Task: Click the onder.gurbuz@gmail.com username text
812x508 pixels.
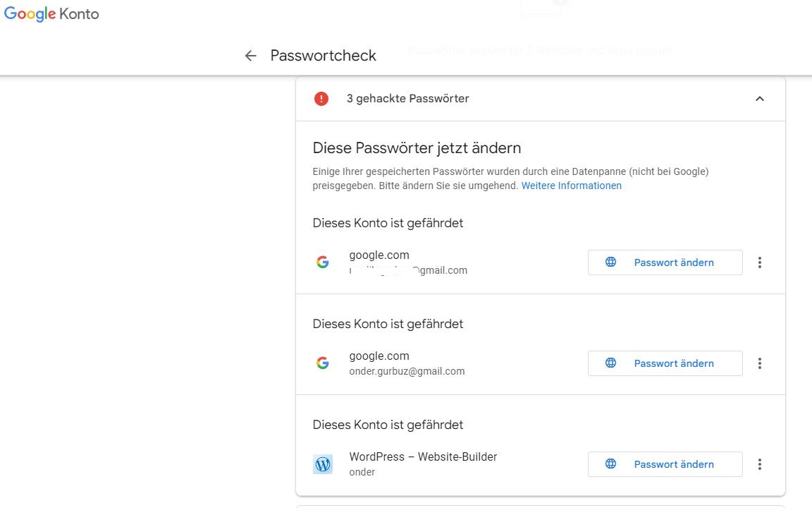Action: point(407,371)
